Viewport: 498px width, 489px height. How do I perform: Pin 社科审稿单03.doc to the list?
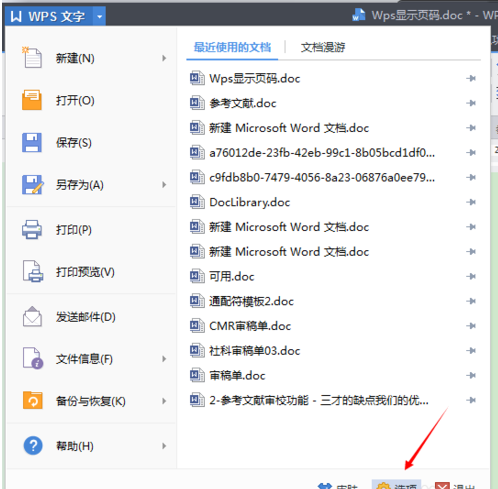click(x=471, y=351)
